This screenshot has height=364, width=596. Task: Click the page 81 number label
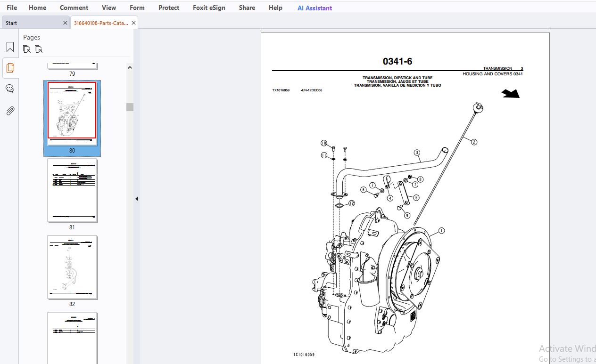pos(72,227)
